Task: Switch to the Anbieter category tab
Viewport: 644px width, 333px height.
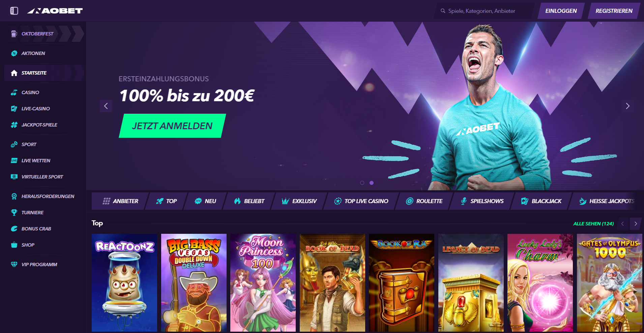Action: [120, 201]
